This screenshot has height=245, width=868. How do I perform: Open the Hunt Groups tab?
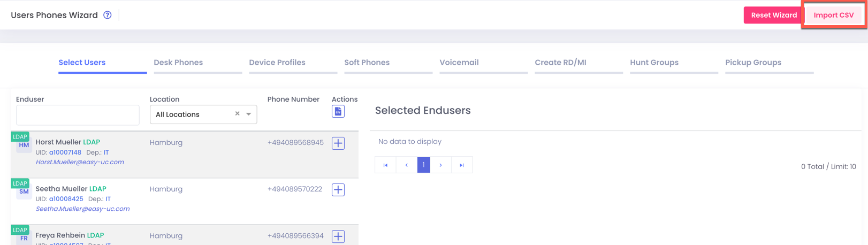[x=654, y=63]
